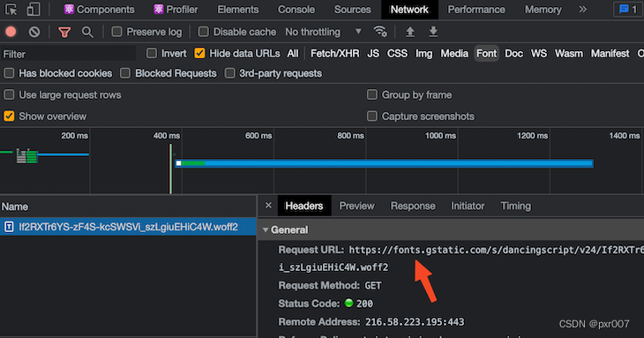
Task: Select the Network tab
Action: click(x=409, y=10)
